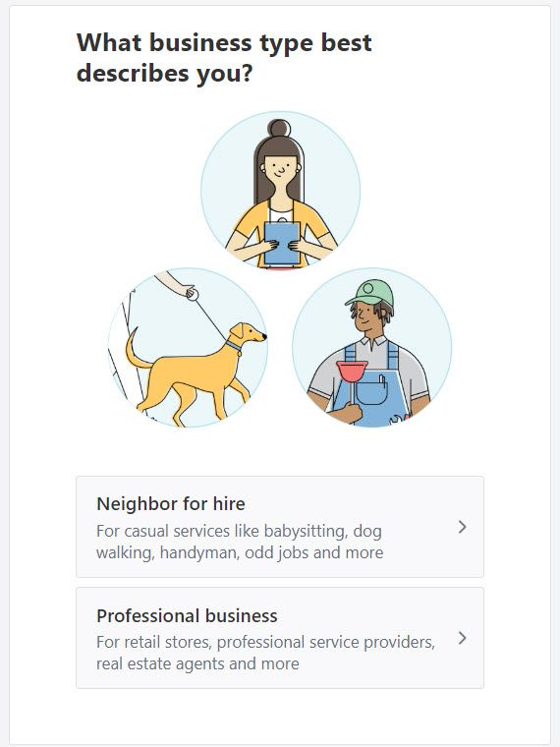Click the plumber's green cap
The image size is (560, 747).
click(x=370, y=292)
